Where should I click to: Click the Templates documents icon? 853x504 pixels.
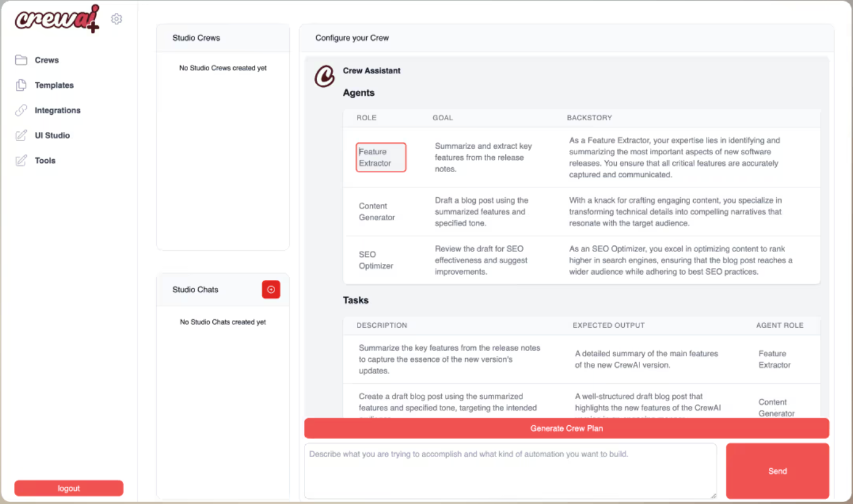[x=21, y=85]
